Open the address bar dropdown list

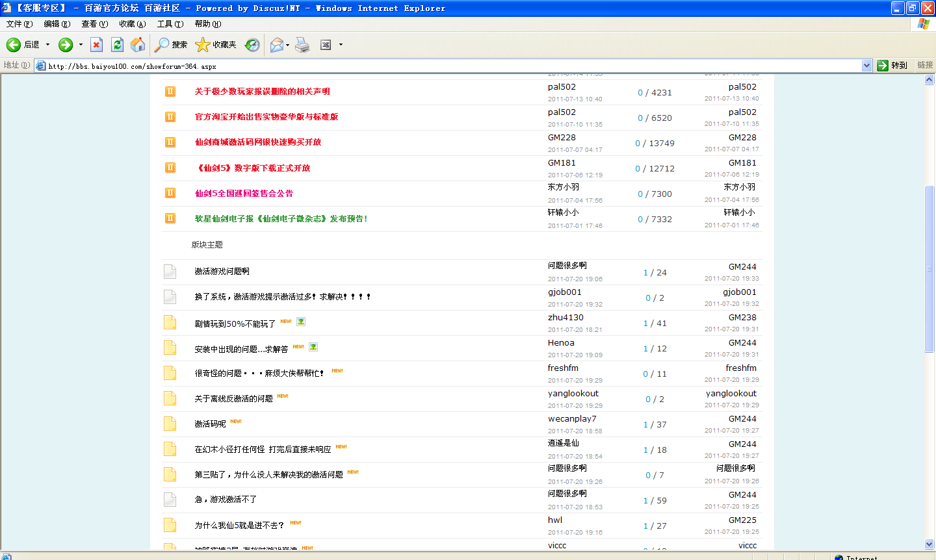(866, 65)
